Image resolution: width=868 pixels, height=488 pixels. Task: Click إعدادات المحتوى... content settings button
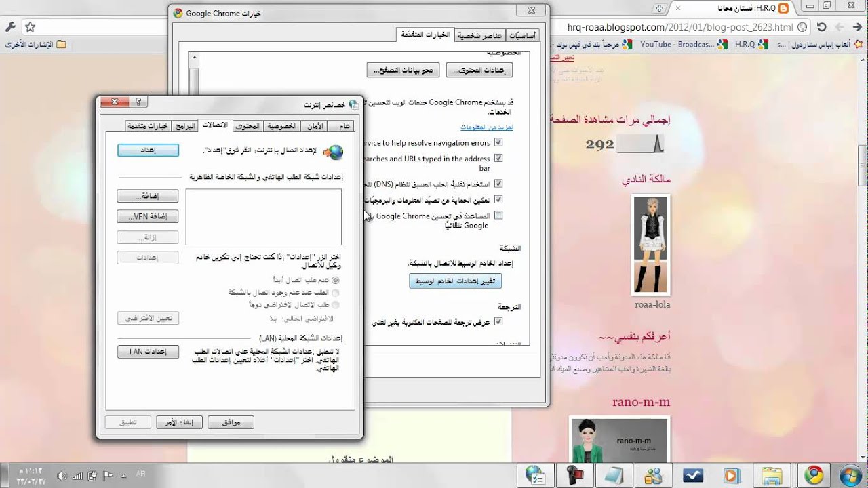tap(480, 70)
